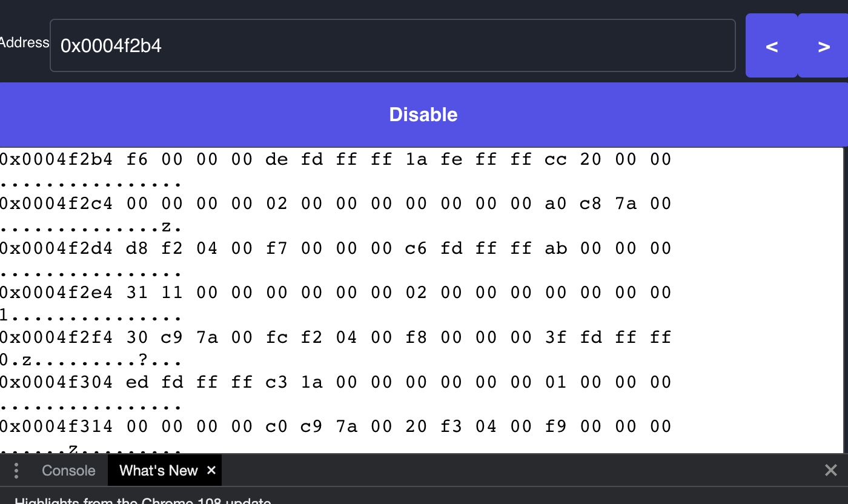Image resolution: width=848 pixels, height=504 pixels.
Task: Click byte 31 in the 0x0004f2e4 row
Action: [x=137, y=293]
